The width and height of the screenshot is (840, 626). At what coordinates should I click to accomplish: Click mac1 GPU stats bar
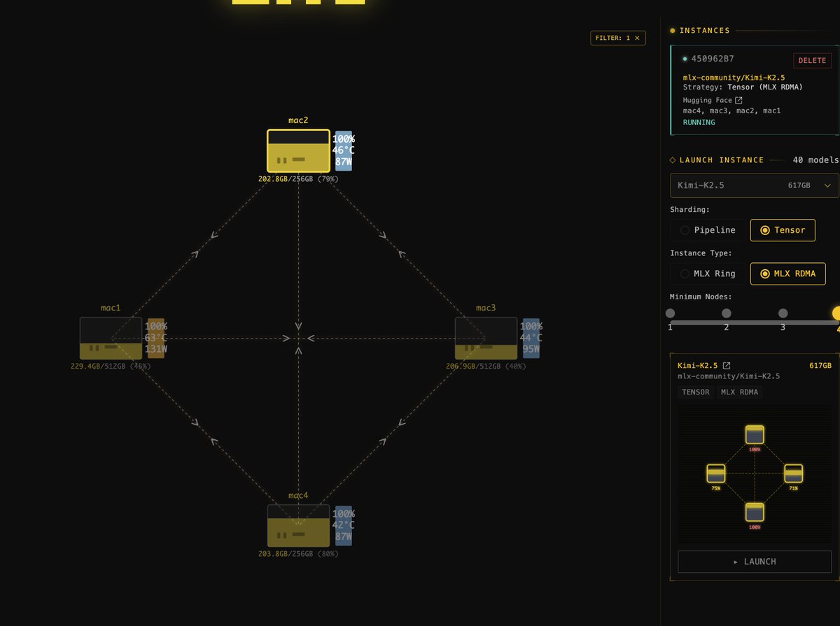(155, 338)
